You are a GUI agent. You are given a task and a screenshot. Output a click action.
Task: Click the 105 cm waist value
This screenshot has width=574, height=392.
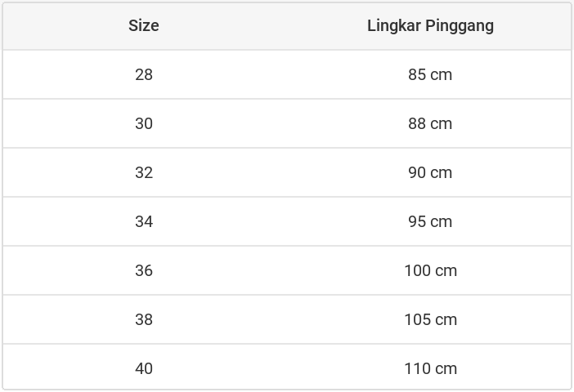click(430, 319)
